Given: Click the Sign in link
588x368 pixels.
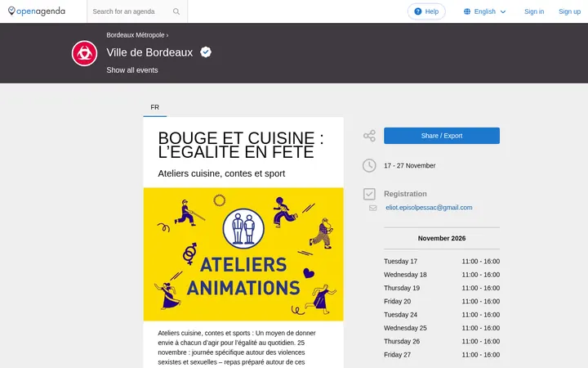Looking at the screenshot, I should [x=534, y=11].
